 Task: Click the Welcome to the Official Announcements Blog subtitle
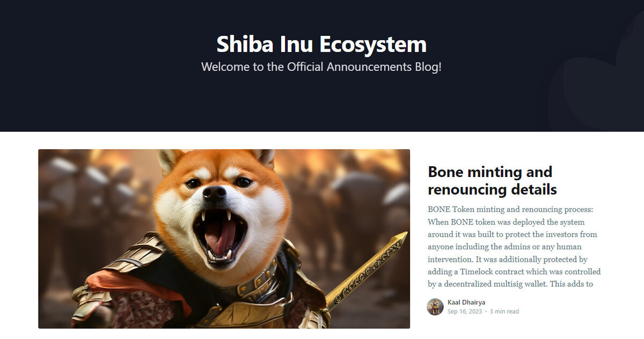pyautogui.click(x=321, y=67)
